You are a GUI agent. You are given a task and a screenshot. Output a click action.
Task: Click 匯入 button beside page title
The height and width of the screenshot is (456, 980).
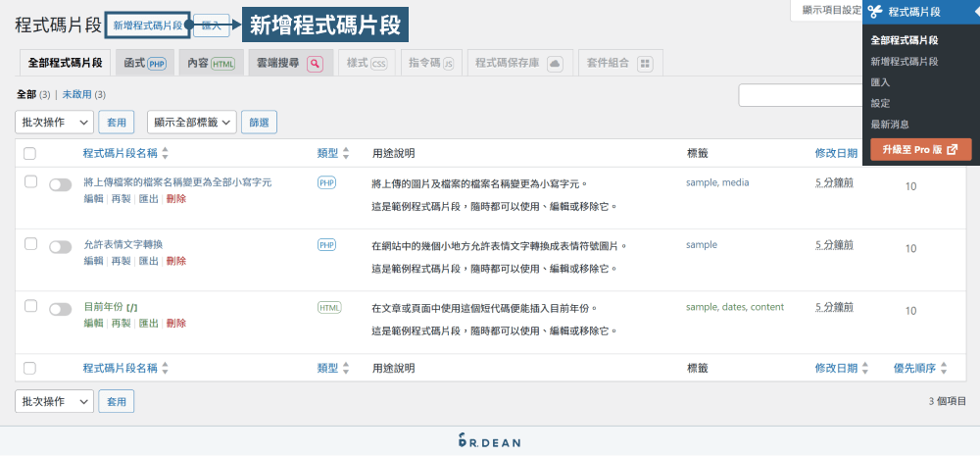tap(212, 25)
